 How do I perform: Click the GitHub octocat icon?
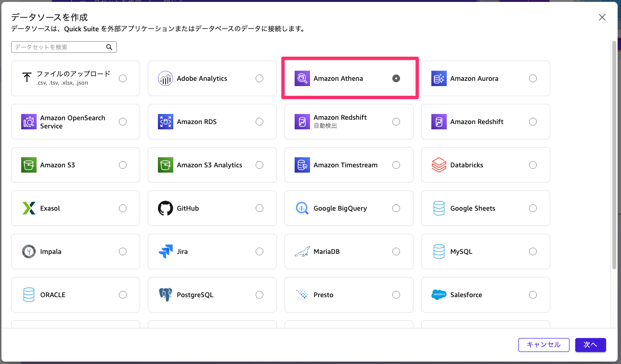tap(165, 208)
